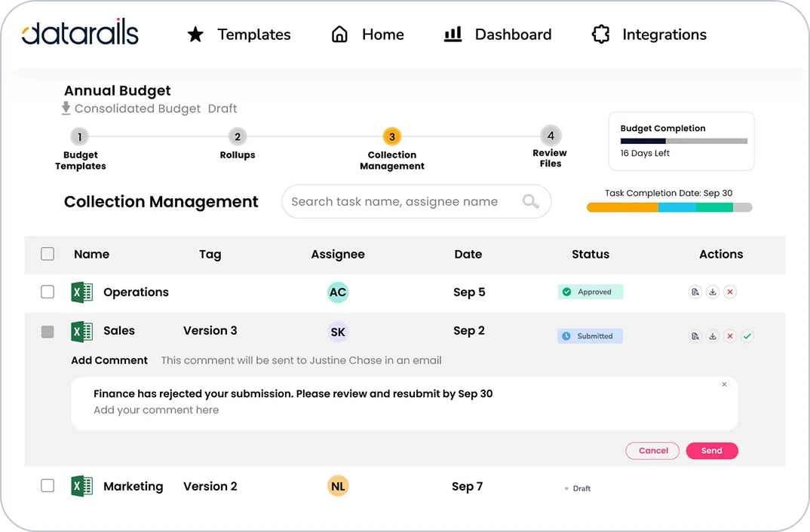Cancel the comment being composed
The width and height of the screenshot is (810, 532).
coord(652,451)
